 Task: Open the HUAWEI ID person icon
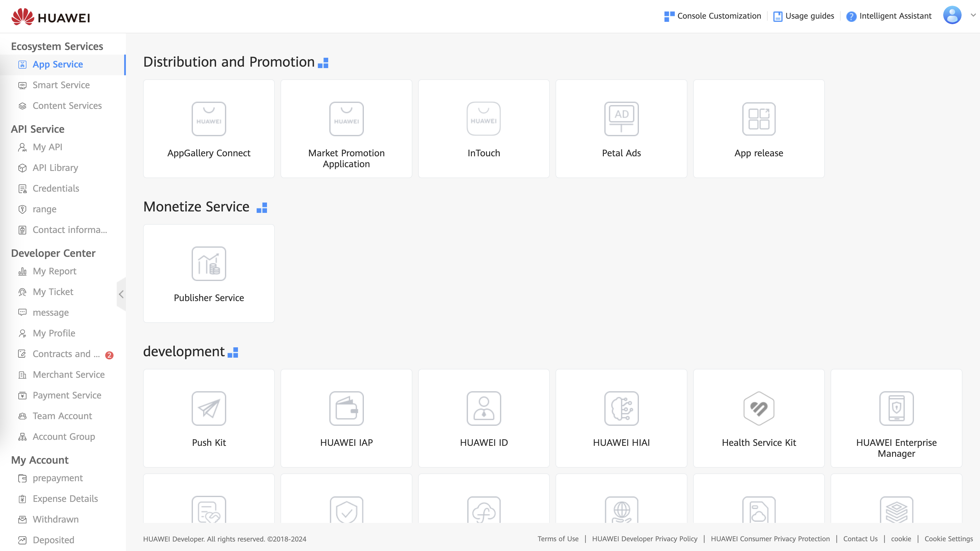pyautogui.click(x=483, y=409)
